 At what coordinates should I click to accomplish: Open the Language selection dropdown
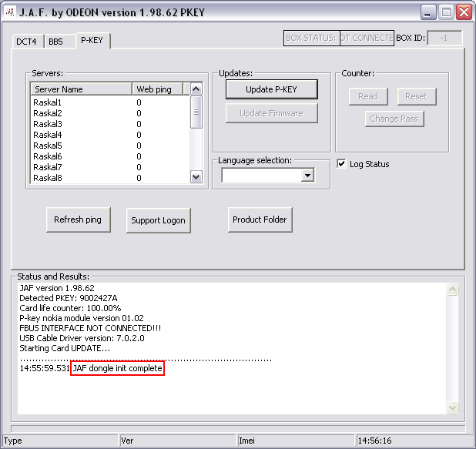coord(307,176)
